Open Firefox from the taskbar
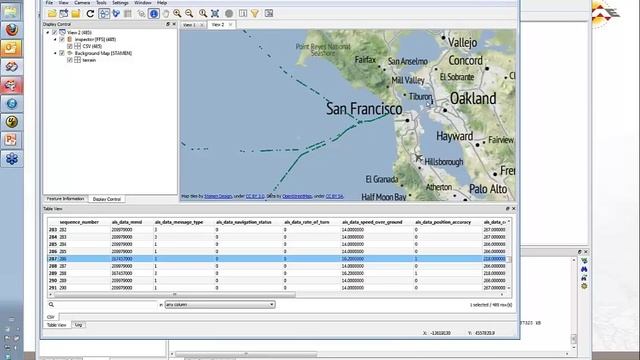Viewport: 640px width, 360px height. tap(11, 30)
